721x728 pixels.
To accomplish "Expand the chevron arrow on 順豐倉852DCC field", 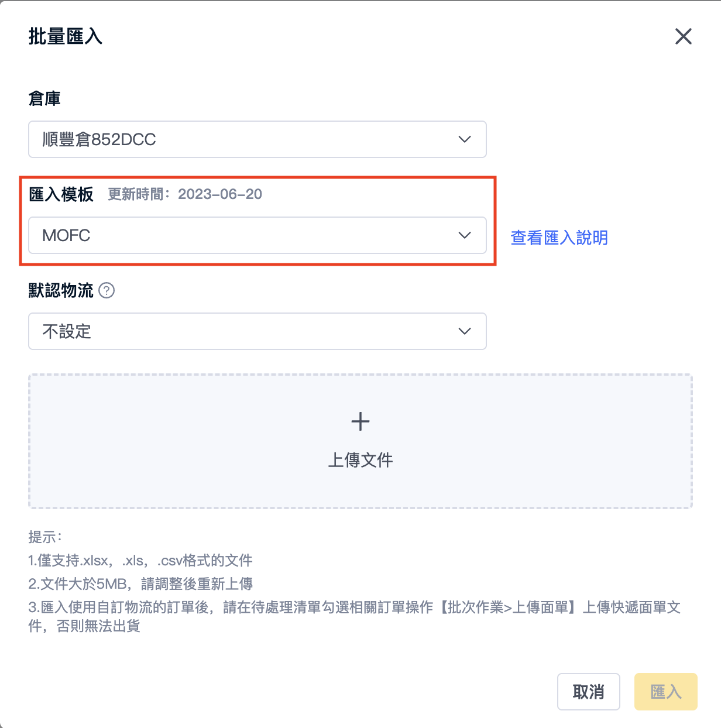I will coord(465,139).
